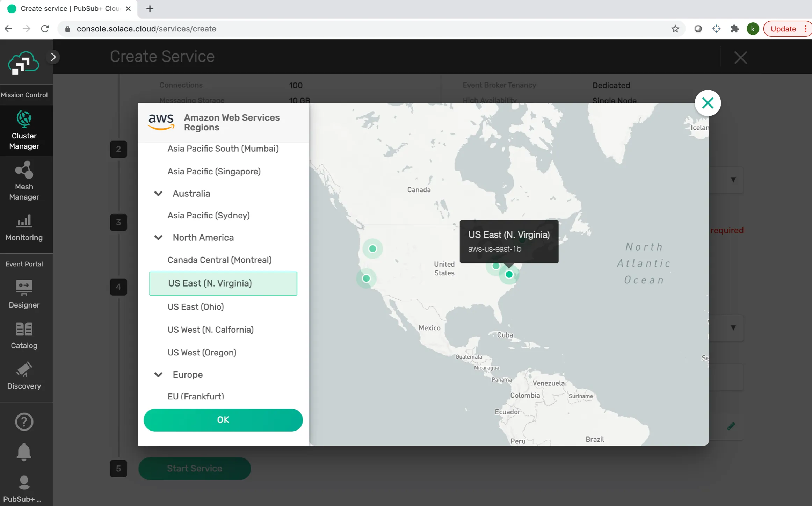Bookmark this page with the star
Image resolution: width=812 pixels, height=506 pixels.
(675, 29)
